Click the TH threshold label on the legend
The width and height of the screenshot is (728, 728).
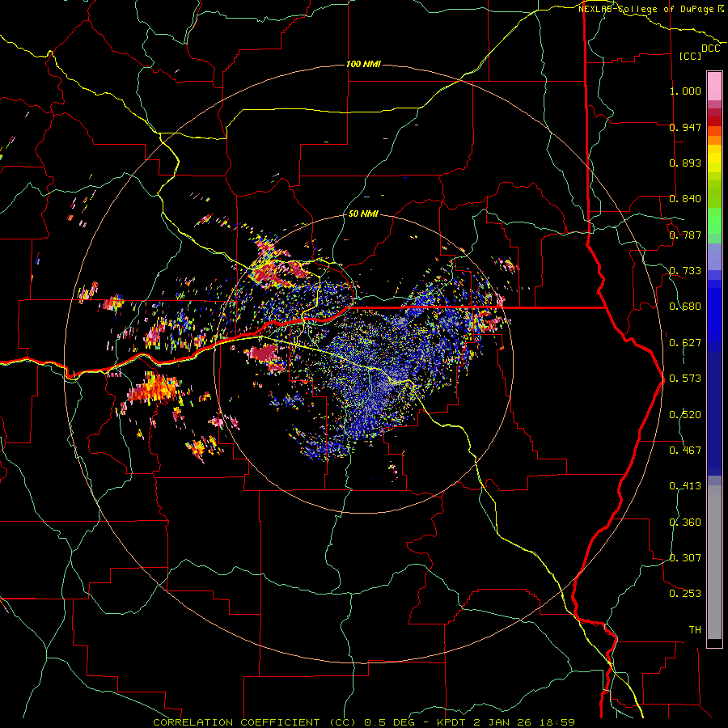695,630
